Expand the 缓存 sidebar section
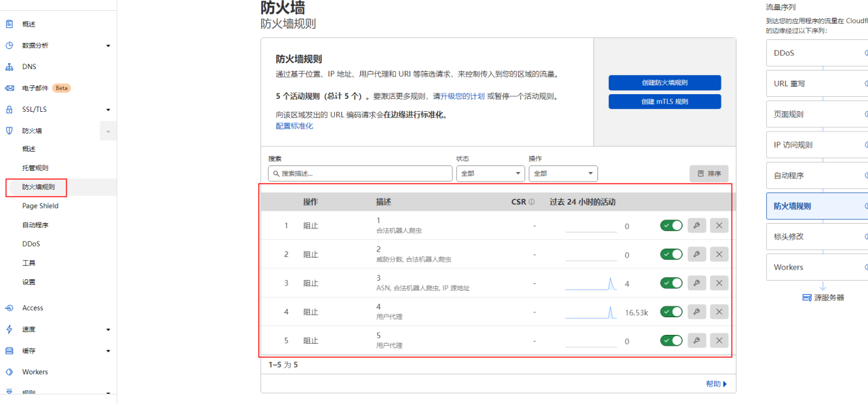Viewport: 868px width, 404px height. [108, 351]
